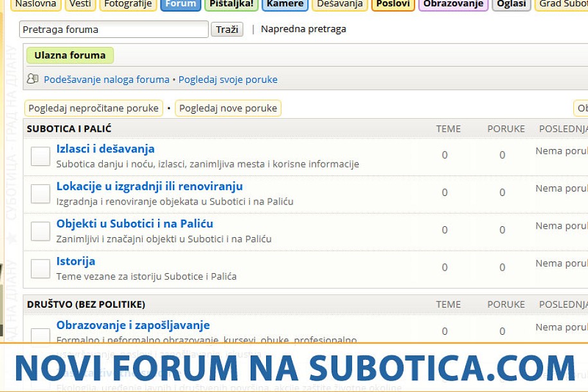The image size is (588, 392).
Task: Click status icon next to Istorija
Action: click(40, 269)
